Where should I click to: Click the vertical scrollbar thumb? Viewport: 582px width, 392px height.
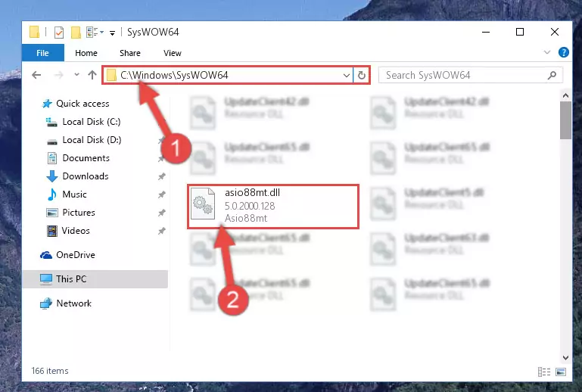pos(565,120)
